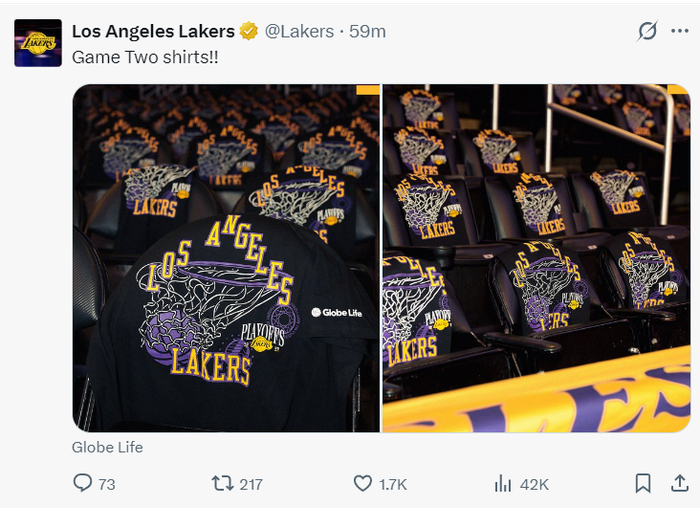
Task: Open the left photo of the draped shirt
Action: coord(226,258)
